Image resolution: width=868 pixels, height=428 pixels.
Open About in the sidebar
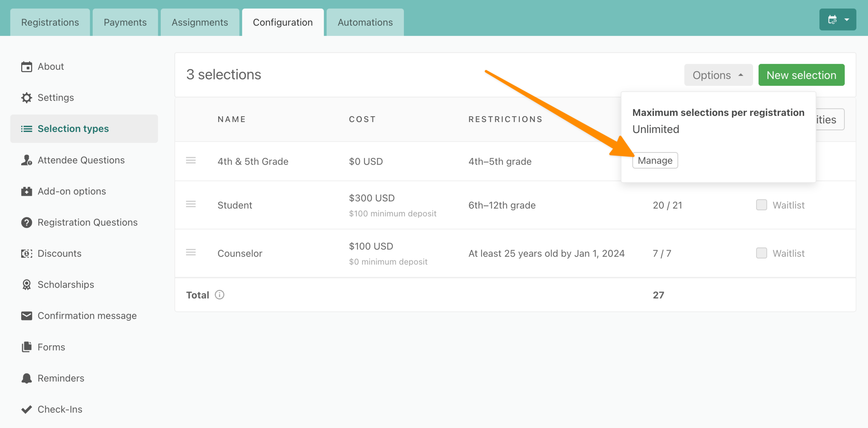point(84,67)
